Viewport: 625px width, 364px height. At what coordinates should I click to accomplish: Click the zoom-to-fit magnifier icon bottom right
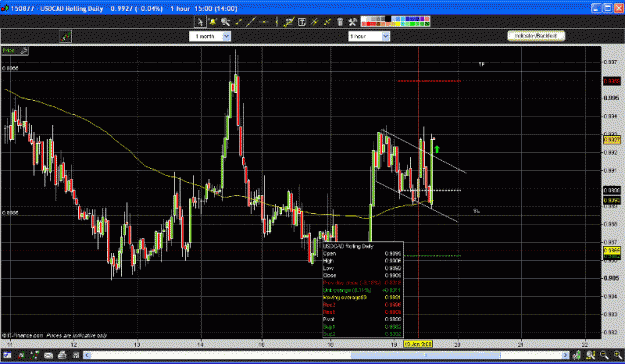(590, 355)
